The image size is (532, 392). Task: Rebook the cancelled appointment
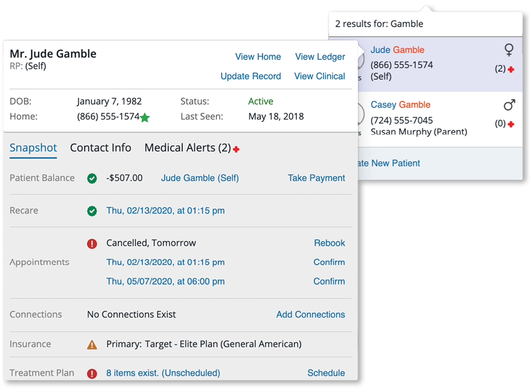330,243
